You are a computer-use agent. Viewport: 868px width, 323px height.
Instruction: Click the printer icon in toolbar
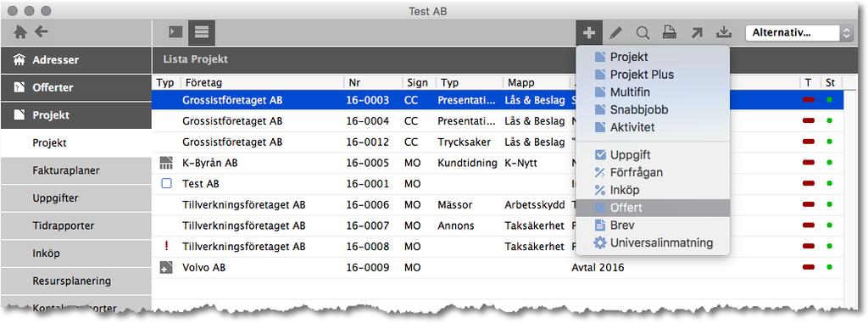(670, 33)
